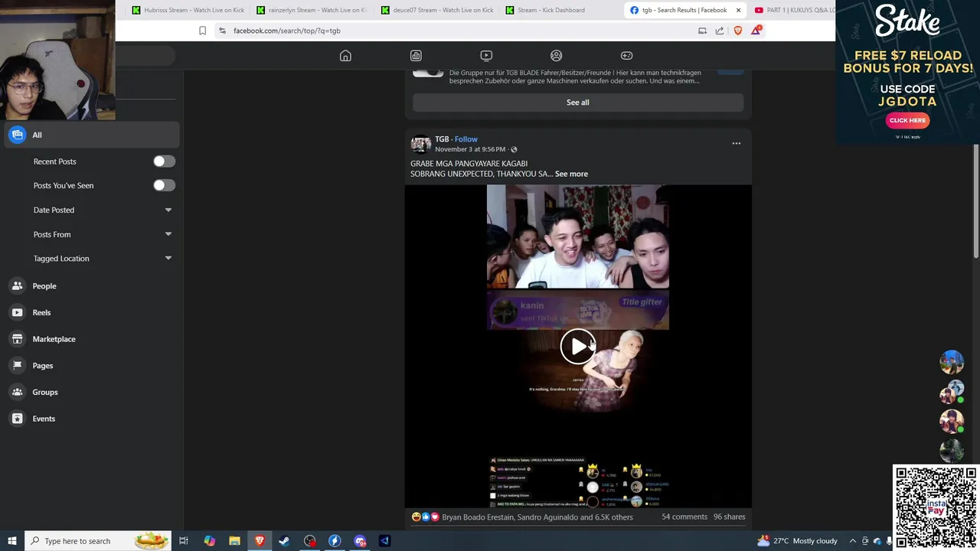Open the Facebook dashboard chart icon

click(x=416, y=56)
